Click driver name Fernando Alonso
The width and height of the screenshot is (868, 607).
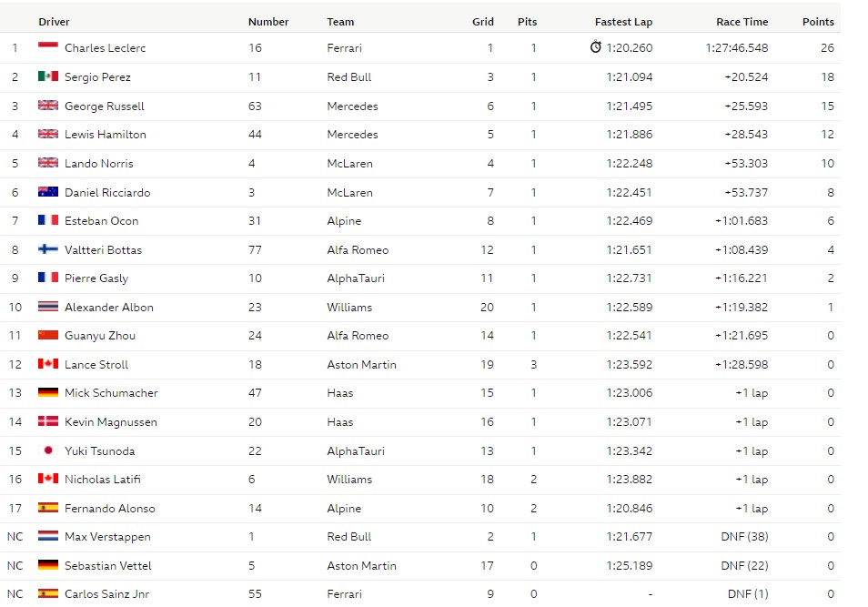[x=109, y=509]
